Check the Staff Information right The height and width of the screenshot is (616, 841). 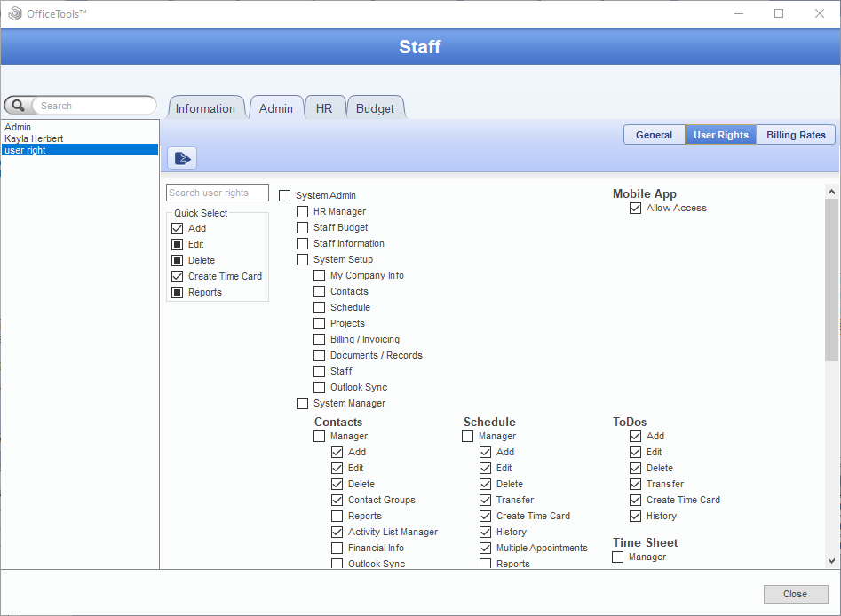click(x=303, y=244)
